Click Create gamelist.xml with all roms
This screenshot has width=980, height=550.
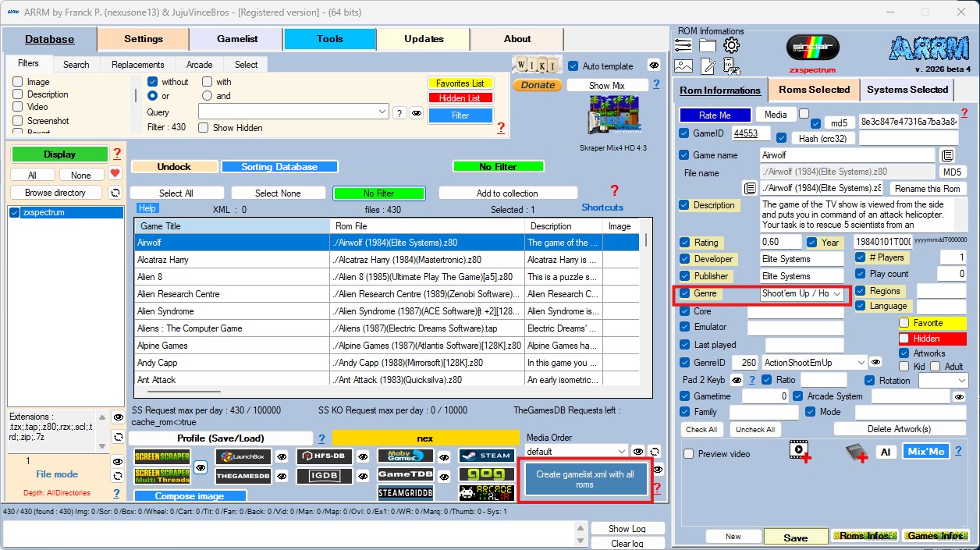coord(584,479)
